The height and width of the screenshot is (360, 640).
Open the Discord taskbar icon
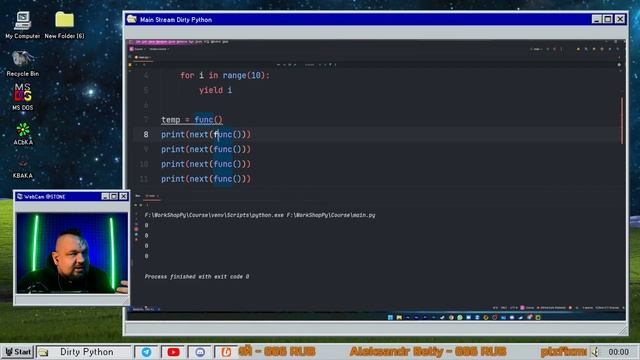[200, 351]
